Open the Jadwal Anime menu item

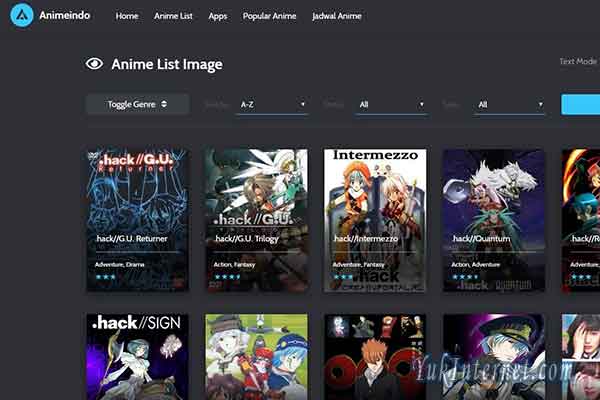tap(337, 16)
